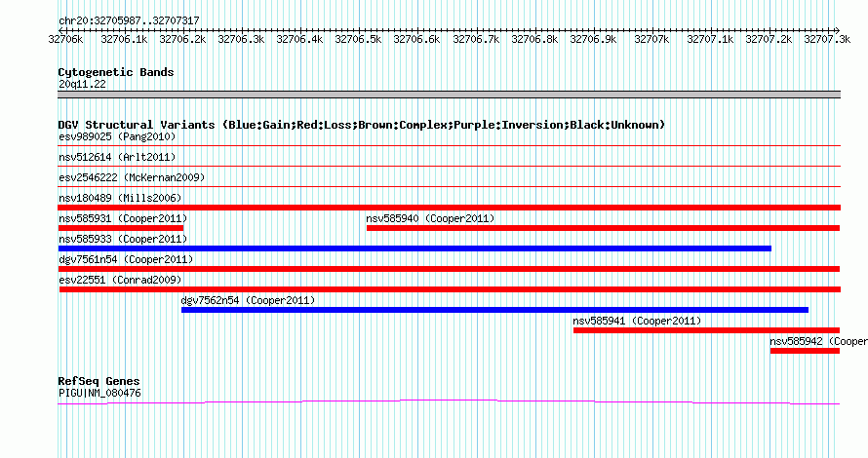Click the 32706.3k ruler position
868x458 pixels.
pos(241,39)
